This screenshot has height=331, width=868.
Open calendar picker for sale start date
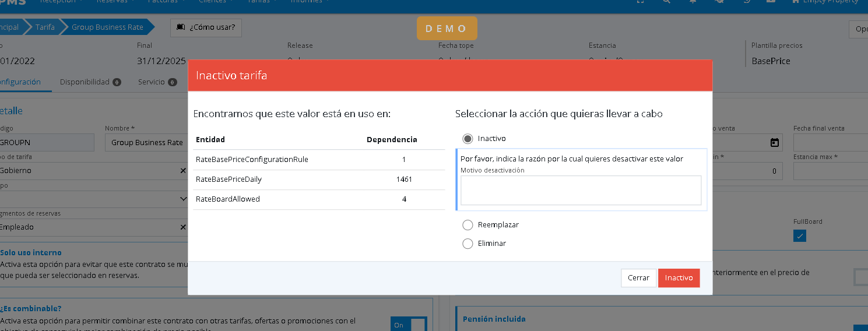pos(774,142)
